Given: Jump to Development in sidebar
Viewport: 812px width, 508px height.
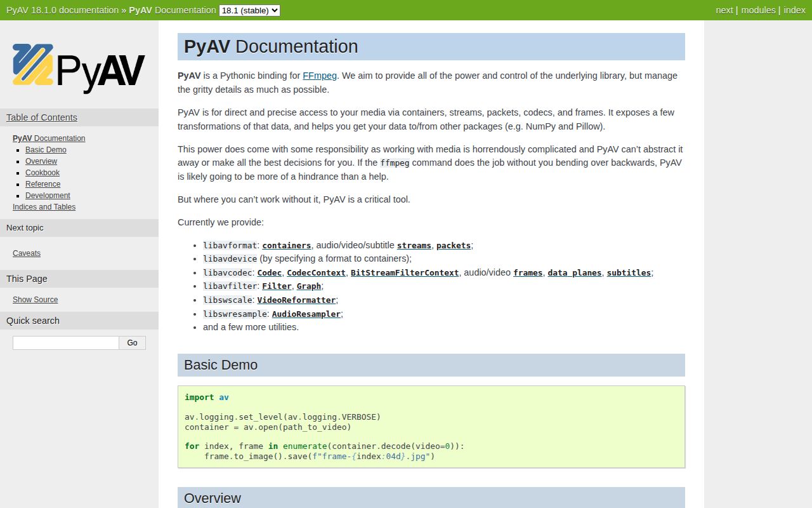Looking at the screenshot, I should [x=48, y=196].
